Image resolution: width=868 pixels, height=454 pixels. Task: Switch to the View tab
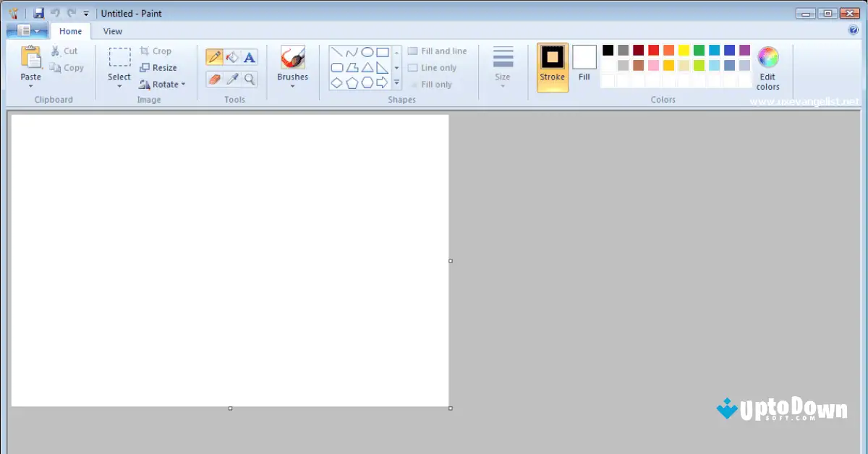(x=112, y=31)
